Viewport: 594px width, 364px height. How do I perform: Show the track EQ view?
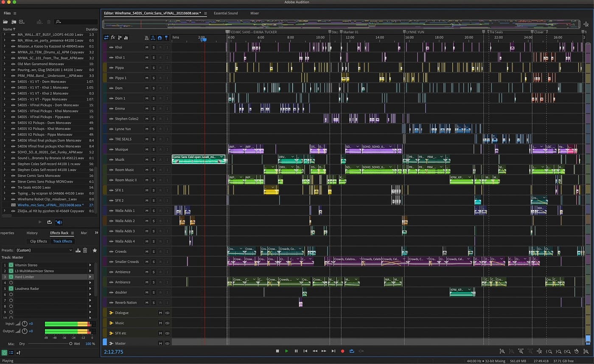pos(126,37)
